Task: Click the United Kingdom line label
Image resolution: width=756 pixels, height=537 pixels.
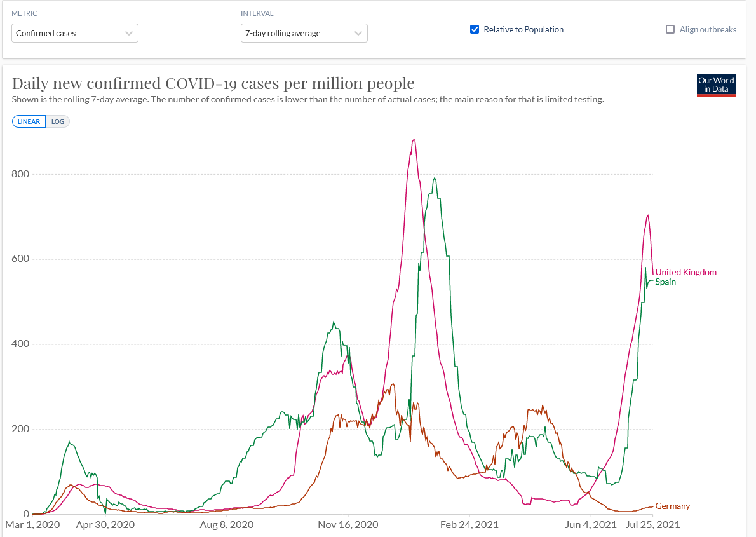Action: [685, 272]
